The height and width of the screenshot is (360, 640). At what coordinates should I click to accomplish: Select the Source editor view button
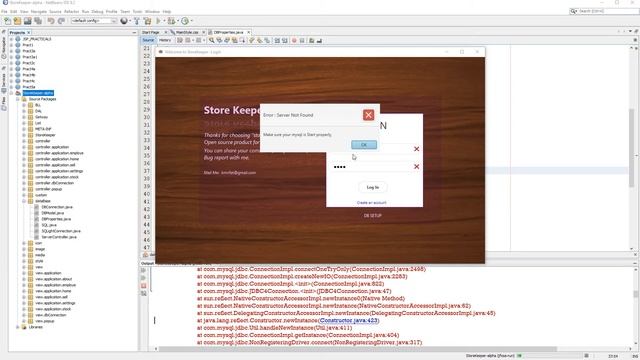(x=148, y=40)
